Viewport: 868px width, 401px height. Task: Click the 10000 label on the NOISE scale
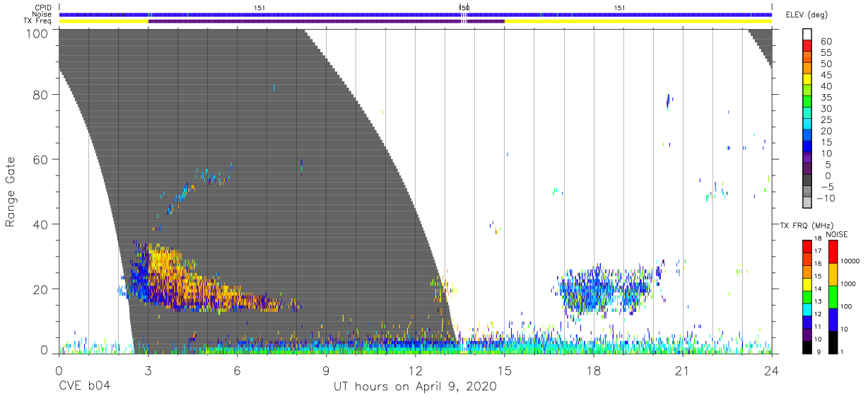point(851,261)
